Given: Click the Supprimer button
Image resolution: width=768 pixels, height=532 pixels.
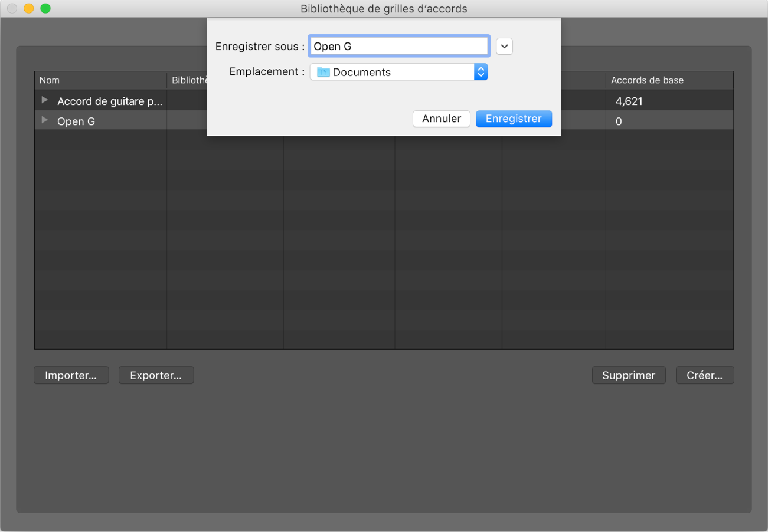Looking at the screenshot, I should pyautogui.click(x=629, y=375).
